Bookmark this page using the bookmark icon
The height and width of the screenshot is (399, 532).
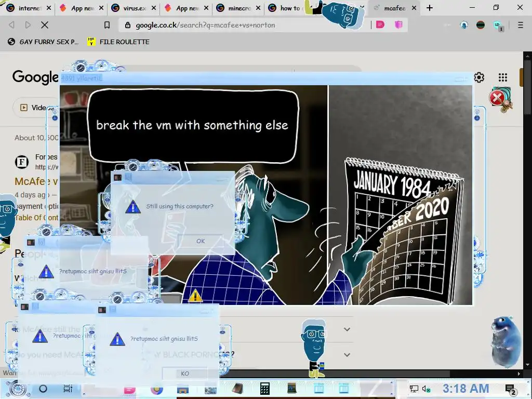coord(107,25)
